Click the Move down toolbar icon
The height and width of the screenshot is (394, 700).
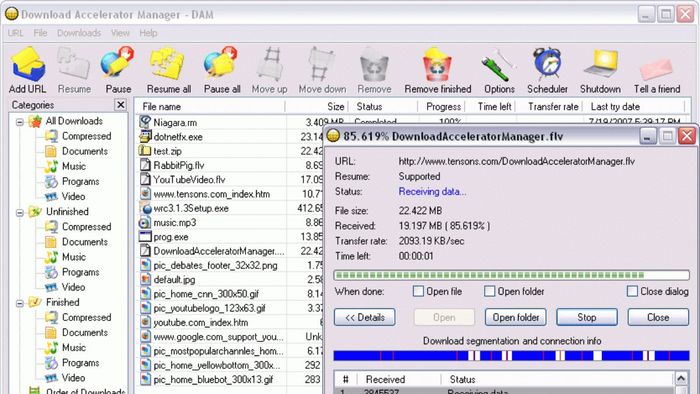pyautogui.click(x=322, y=65)
